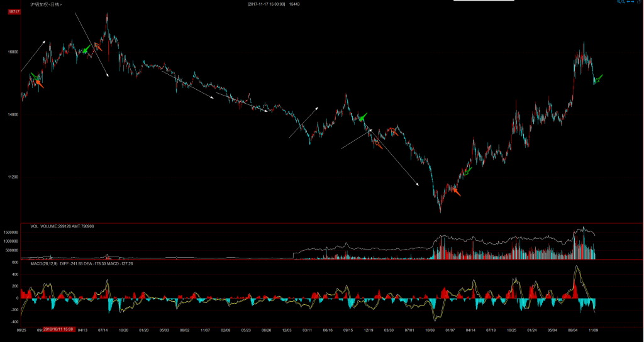Image resolution: width=644 pixels, height=342 pixels.
Task: Click the zoom in magnifier icon
Action: (619, 3)
